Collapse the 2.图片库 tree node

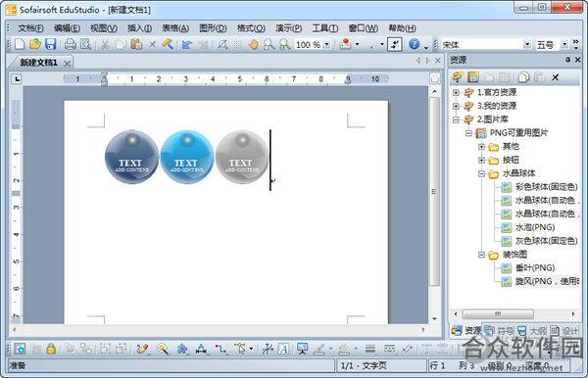(x=456, y=119)
